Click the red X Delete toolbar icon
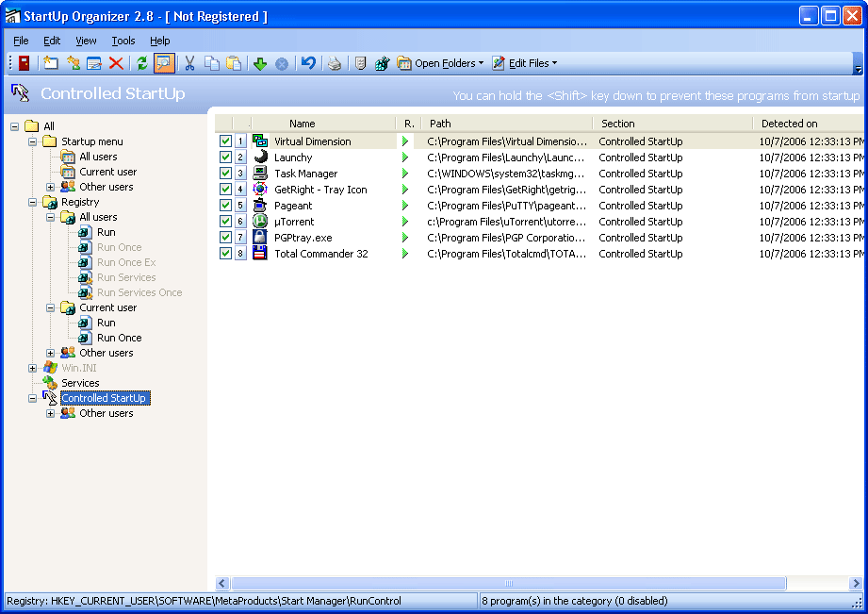868x614 pixels. pos(116,63)
